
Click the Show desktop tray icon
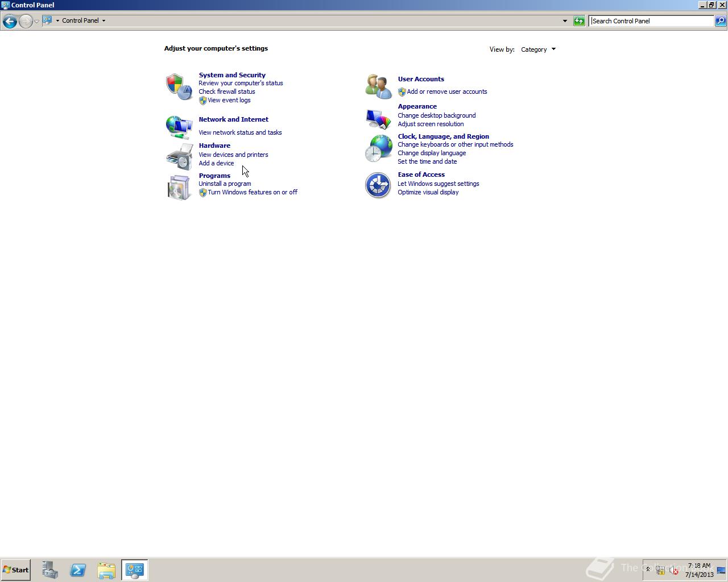[721, 570]
